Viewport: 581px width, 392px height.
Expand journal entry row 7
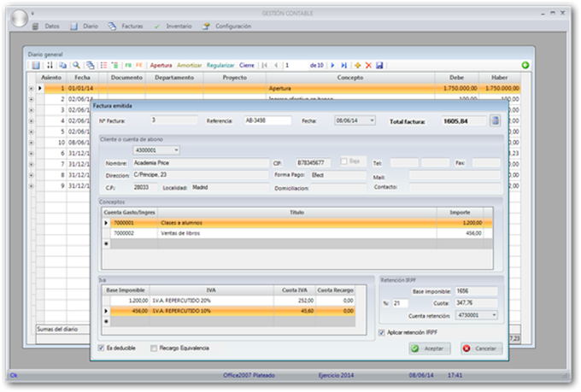(x=31, y=164)
